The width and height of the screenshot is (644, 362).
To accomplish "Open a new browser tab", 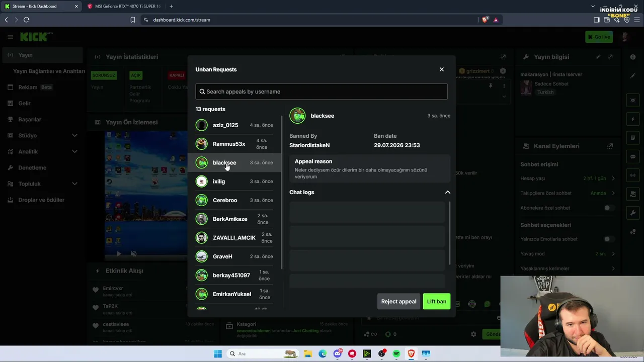I will [172, 6].
